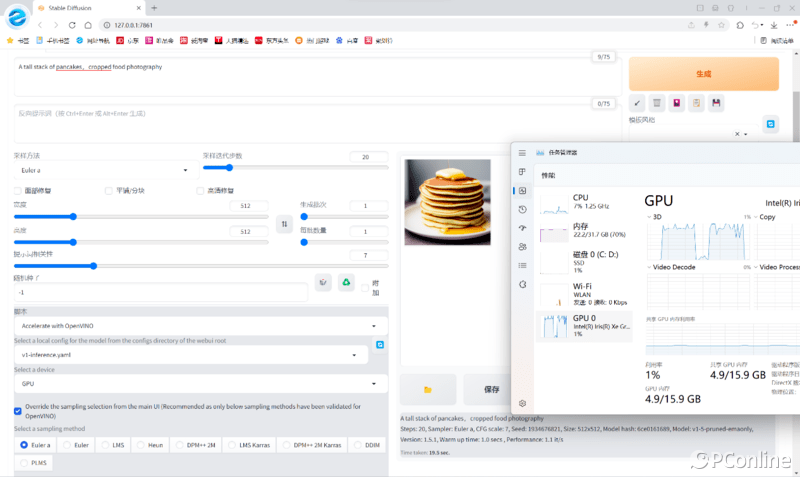Click the orange 生成 generate button
The width and height of the screenshot is (800, 477).
pos(702,74)
